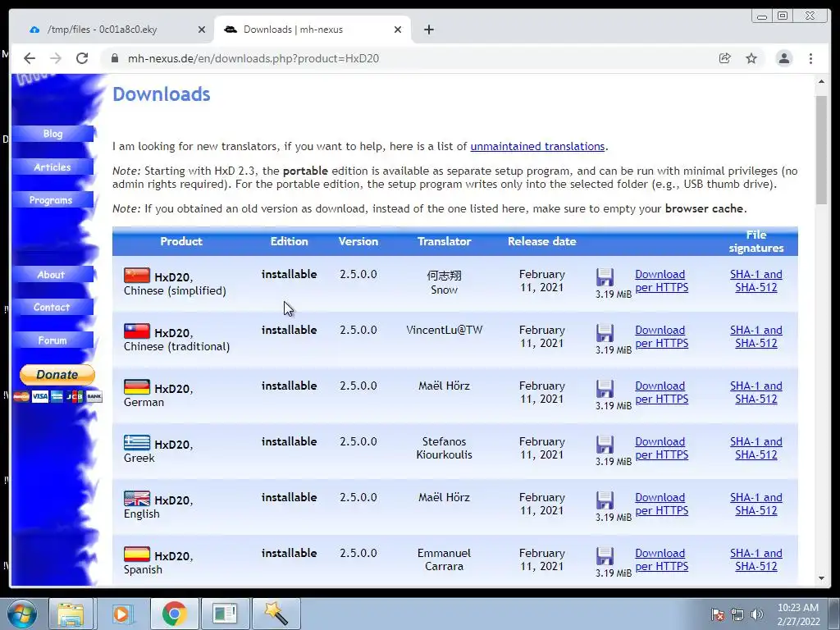
Task: Close the Downloads | mh-nexus tab
Action: click(398, 30)
